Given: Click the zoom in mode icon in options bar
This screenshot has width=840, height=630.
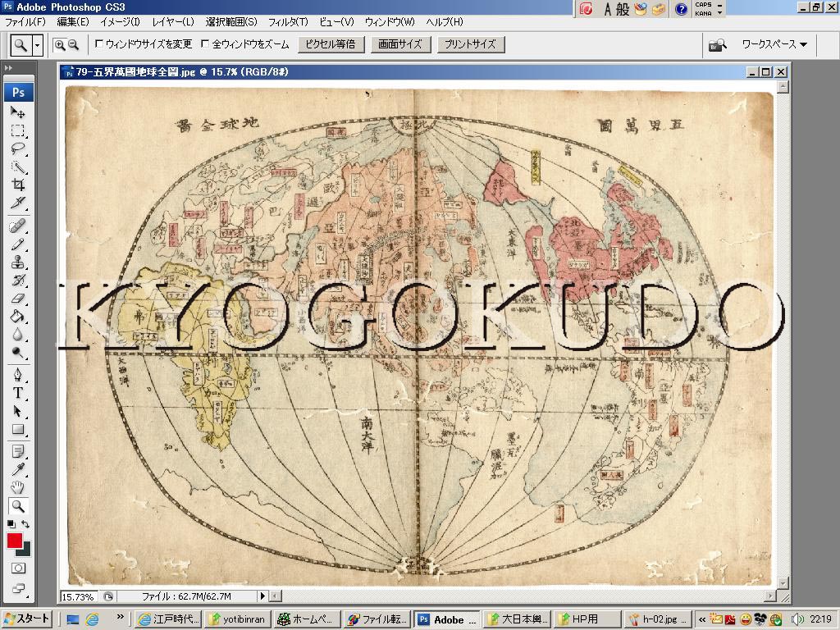Looking at the screenshot, I should 59,45.
